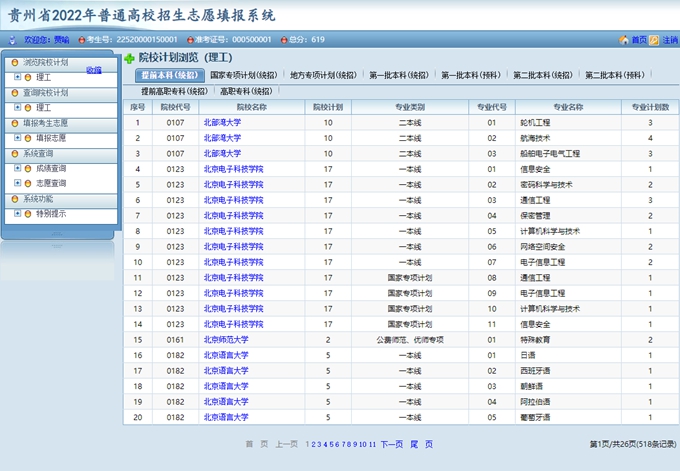Click the orange icon of 系统功能 section

point(15,199)
